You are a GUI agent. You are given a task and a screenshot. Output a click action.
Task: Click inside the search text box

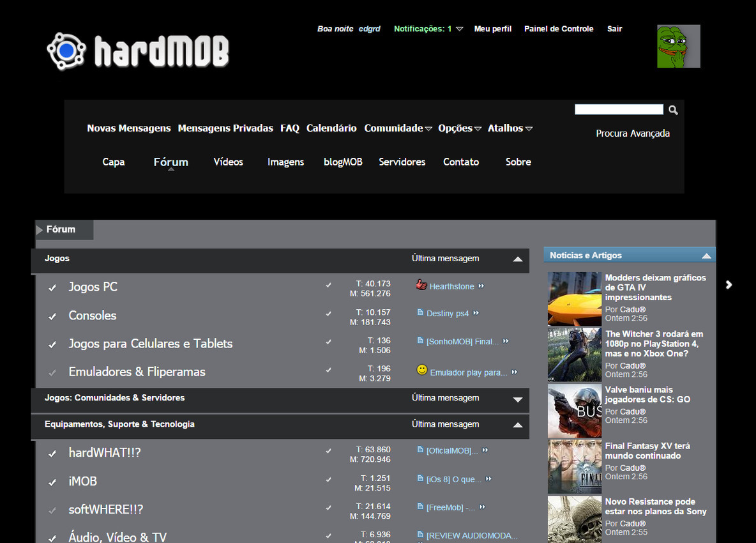pyautogui.click(x=619, y=109)
